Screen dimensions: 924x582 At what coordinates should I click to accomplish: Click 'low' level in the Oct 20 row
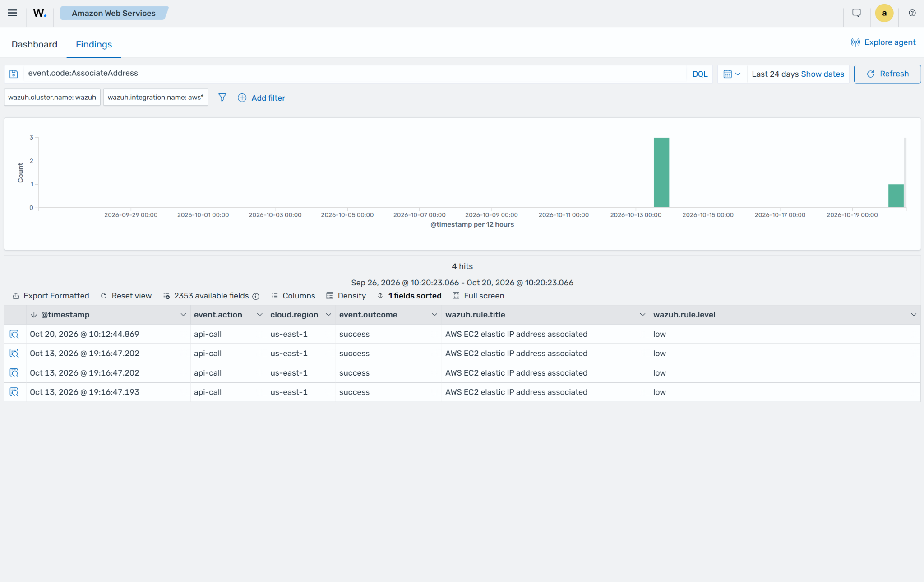click(660, 334)
